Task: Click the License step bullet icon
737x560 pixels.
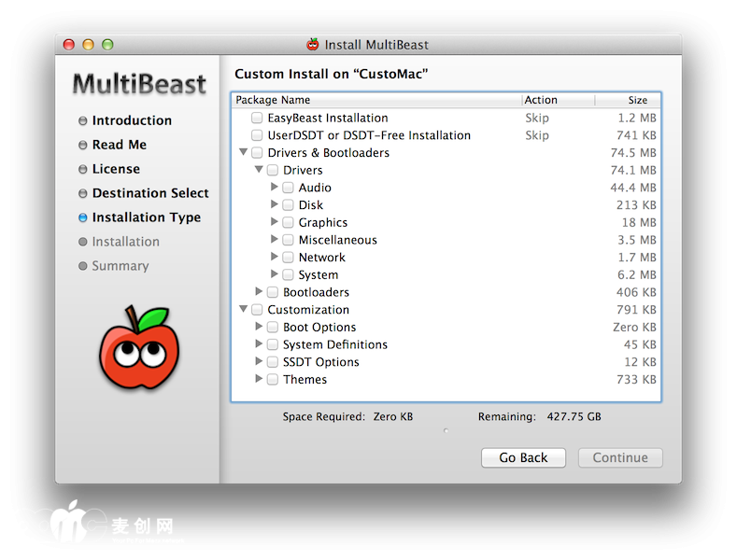Action: pos(82,169)
